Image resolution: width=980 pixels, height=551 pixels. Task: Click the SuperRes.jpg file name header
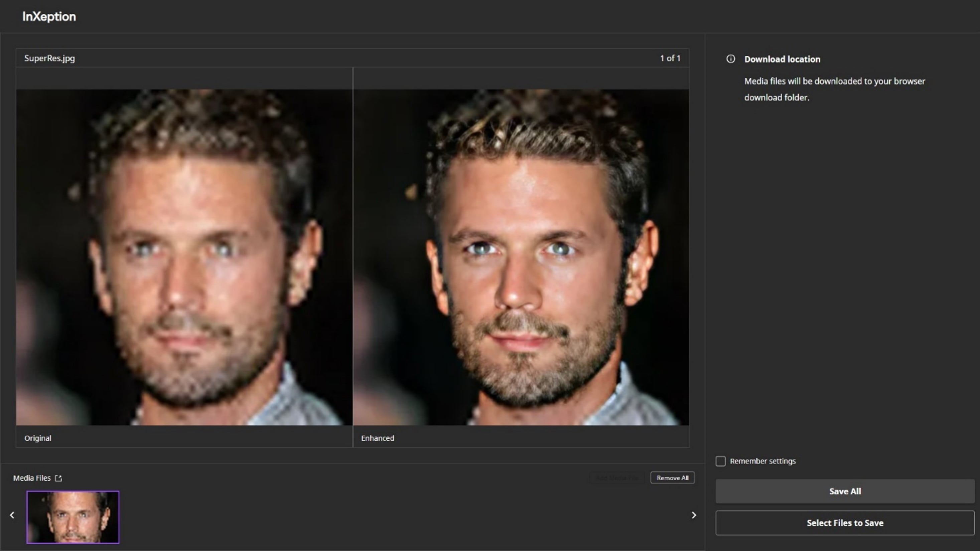(x=49, y=58)
